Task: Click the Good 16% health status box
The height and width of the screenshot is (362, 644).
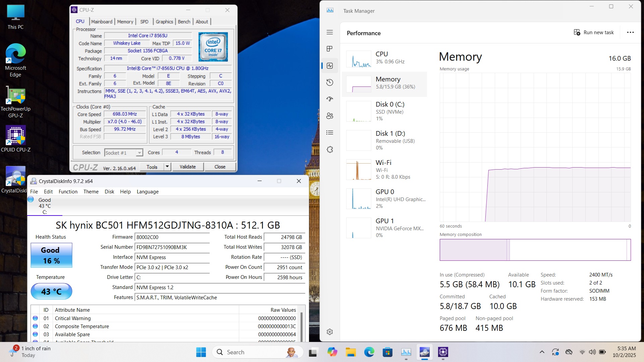Action: tap(51, 255)
